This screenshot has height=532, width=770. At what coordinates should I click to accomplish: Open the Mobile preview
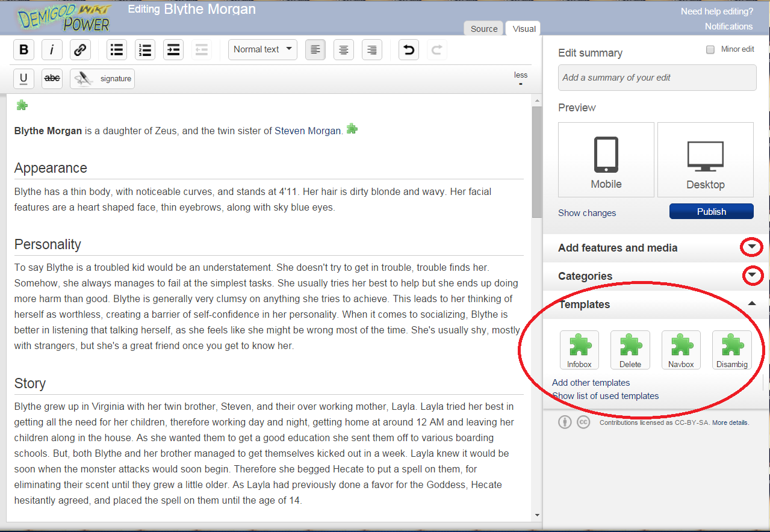(606, 160)
